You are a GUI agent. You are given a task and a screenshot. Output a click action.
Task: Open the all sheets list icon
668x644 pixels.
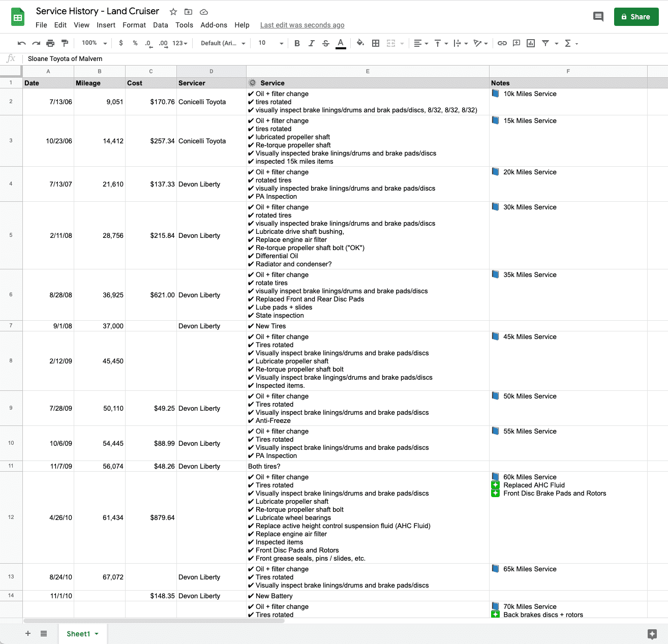[44, 633]
